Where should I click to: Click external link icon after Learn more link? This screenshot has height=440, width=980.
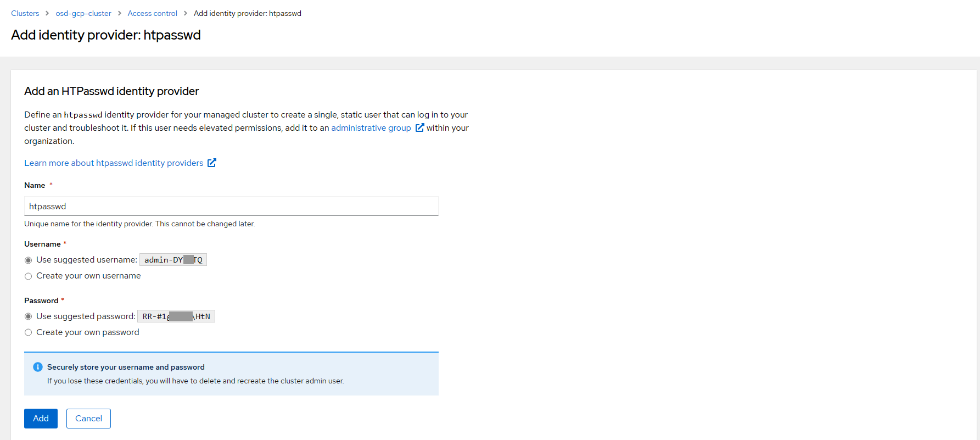[x=212, y=163]
